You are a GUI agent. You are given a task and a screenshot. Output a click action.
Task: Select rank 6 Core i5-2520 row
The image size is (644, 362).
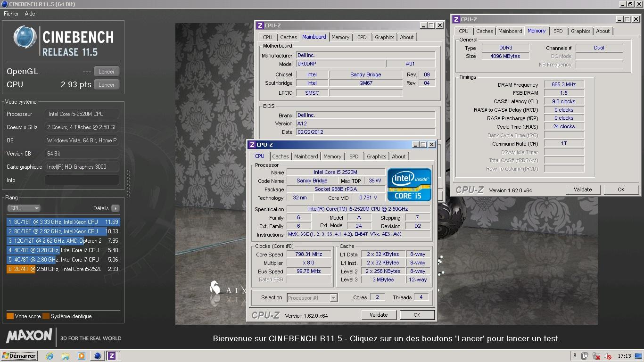63,269
